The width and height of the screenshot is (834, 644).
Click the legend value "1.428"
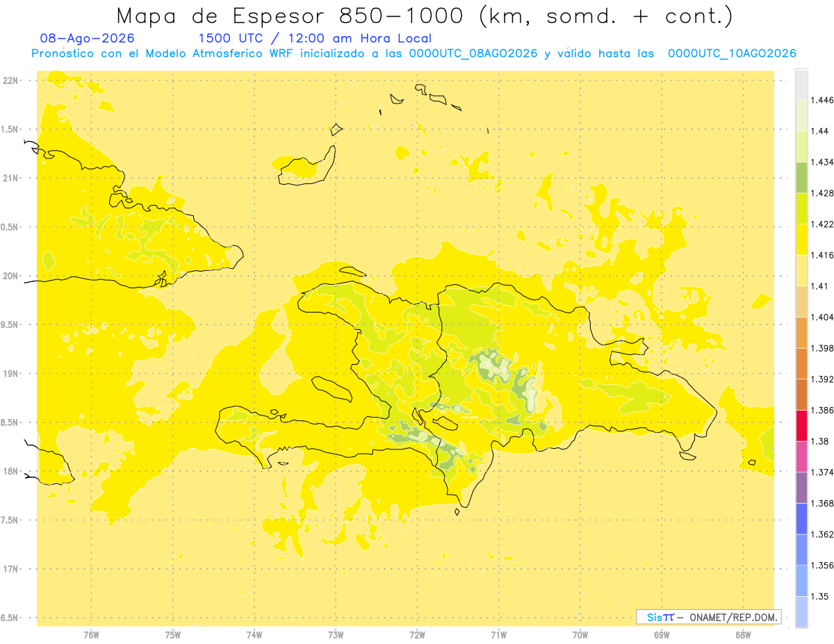point(821,193)
